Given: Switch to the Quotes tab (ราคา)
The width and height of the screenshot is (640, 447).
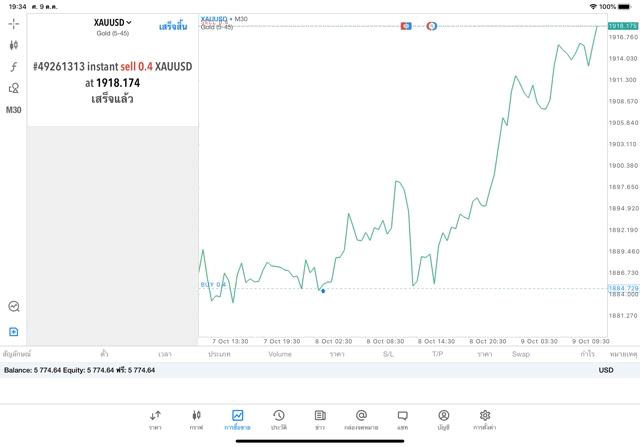Looking at the screenshot, I should click(155, 419).
